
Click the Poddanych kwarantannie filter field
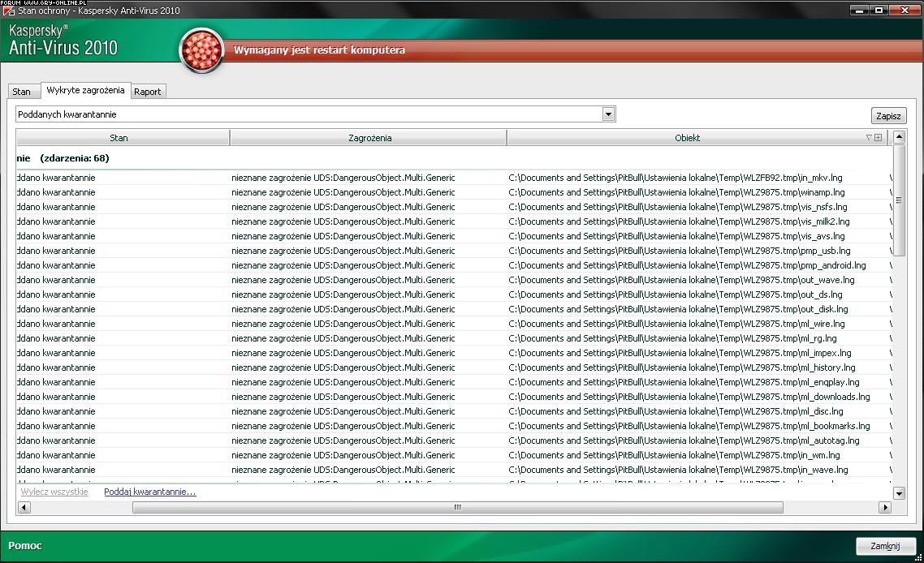[x=315, y=114]
